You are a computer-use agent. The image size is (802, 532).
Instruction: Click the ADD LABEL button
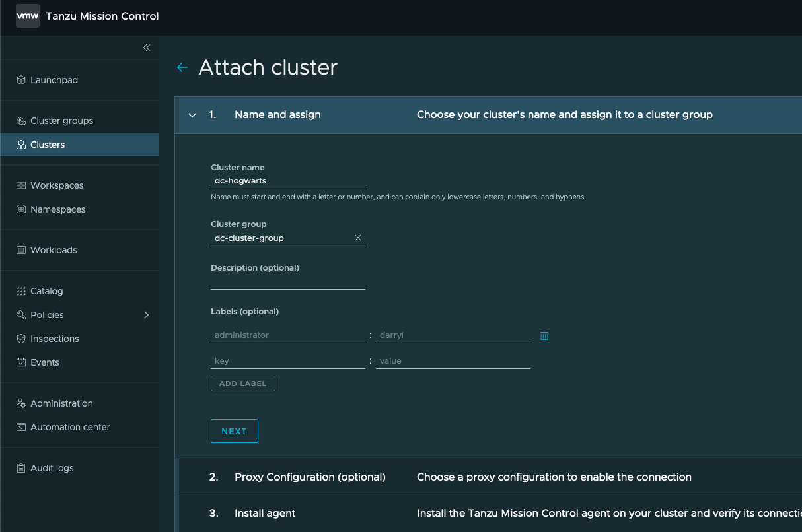click(242, 383)
